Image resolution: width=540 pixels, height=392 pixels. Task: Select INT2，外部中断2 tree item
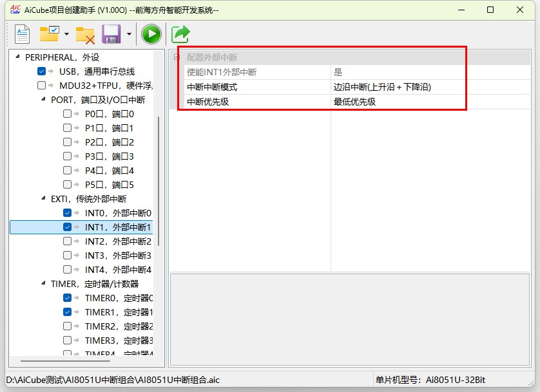click(x=118, y=241)
